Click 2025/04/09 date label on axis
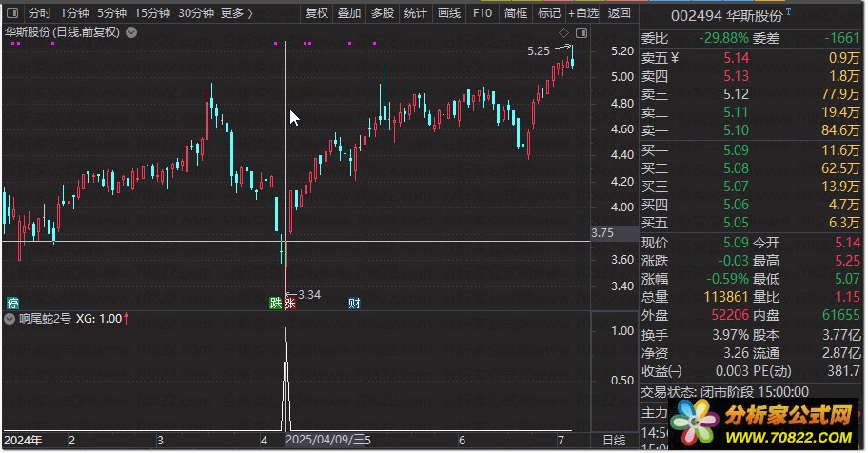The width and height of the screenshot is (868, 453). click(x=325, y=441)
